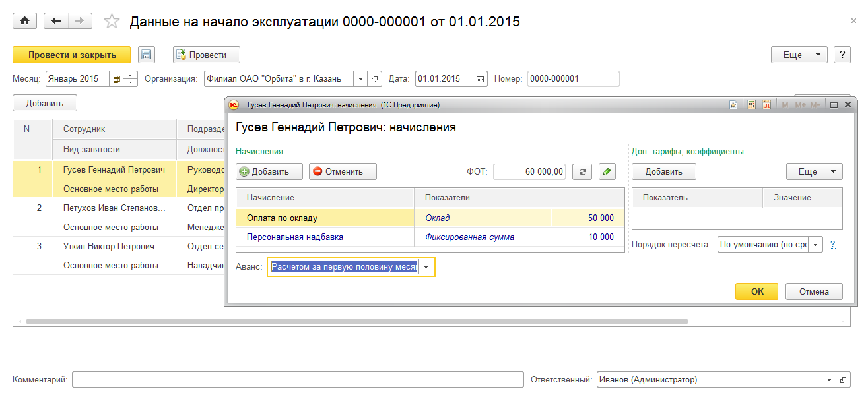Open the Организация dropdown arrow
The image size is (868, 397).
[360, 79]
